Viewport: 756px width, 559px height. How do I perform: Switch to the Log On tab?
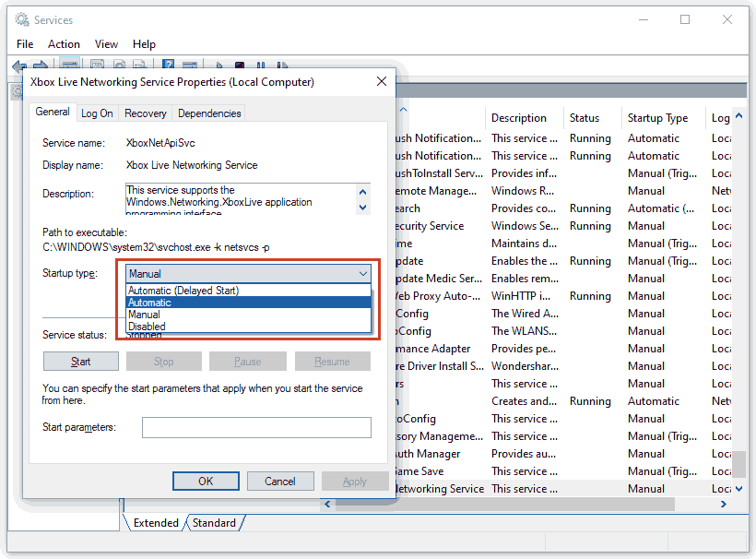point(97,113)
